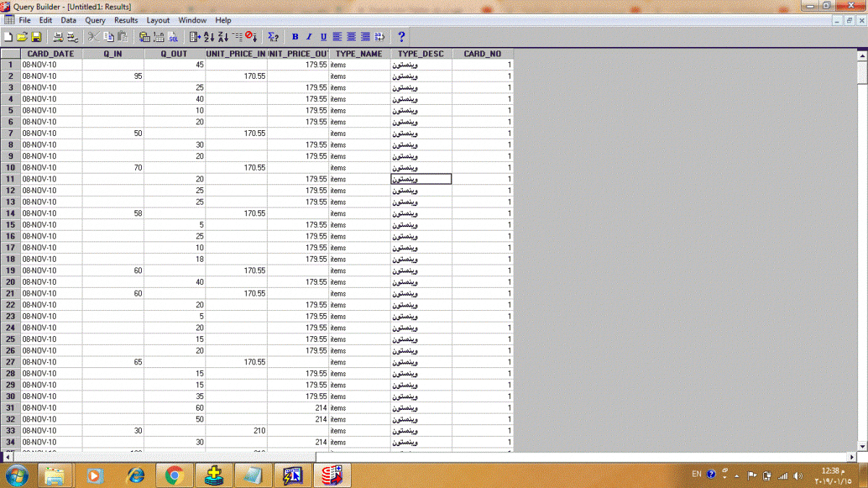Toggle italic formatting

(x=309, y=37)
